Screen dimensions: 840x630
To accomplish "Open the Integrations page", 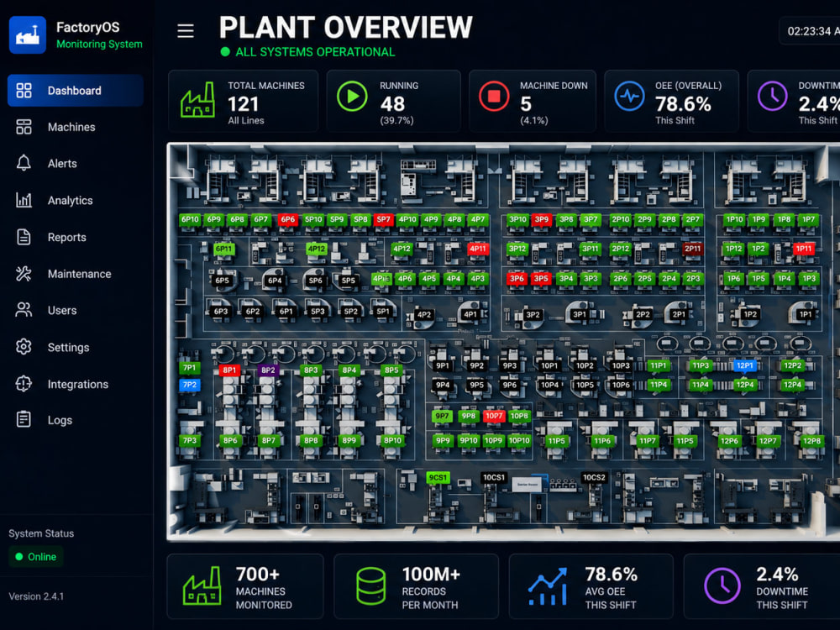I will click(76, 384).
